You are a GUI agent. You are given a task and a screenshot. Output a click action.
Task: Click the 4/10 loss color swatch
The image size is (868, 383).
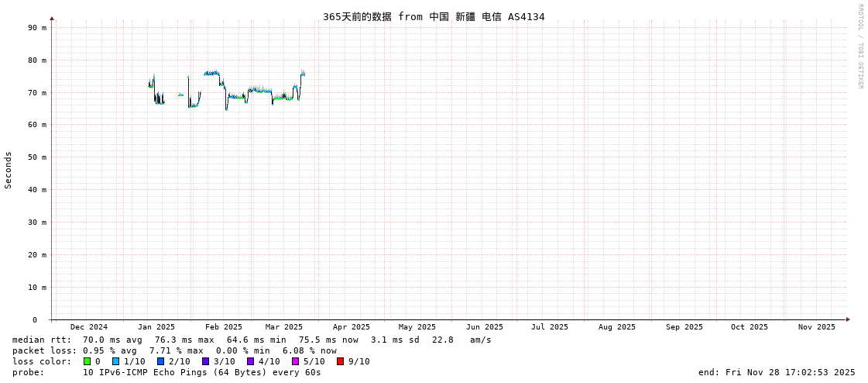[250, 361]
